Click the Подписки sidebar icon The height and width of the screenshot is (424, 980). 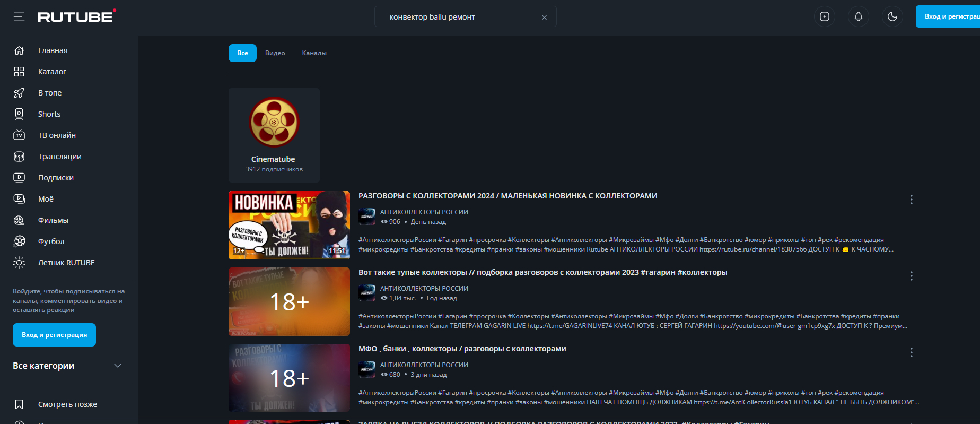click(x=19, y=178)
